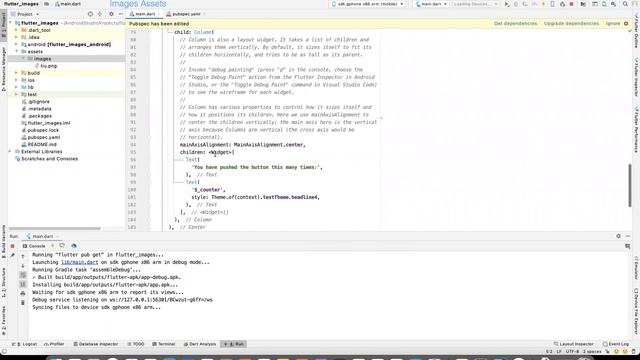This screenshot has width=640, height=360.
Task: Expand the build folder
Action: pos(16,73)
